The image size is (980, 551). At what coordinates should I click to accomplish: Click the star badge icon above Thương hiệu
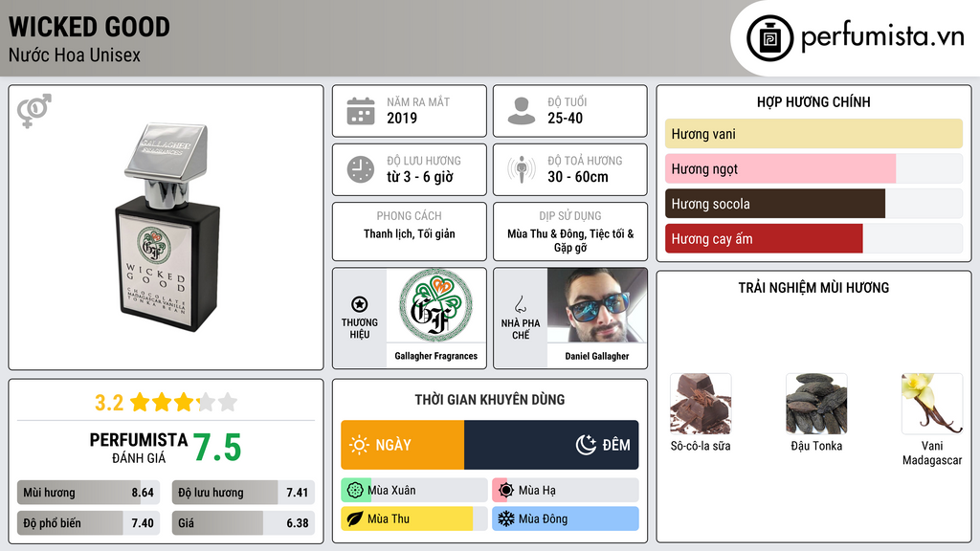[360, 304]
